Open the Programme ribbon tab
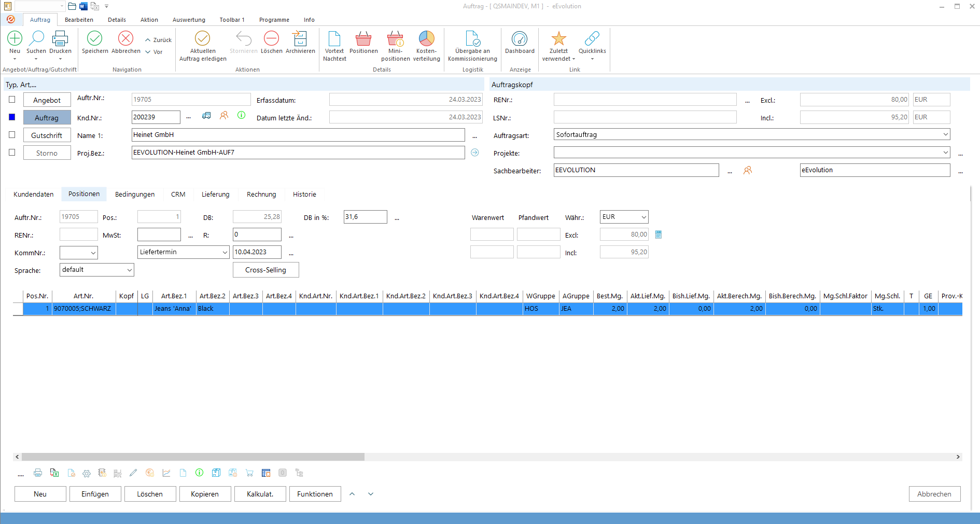 pos(274,20)
